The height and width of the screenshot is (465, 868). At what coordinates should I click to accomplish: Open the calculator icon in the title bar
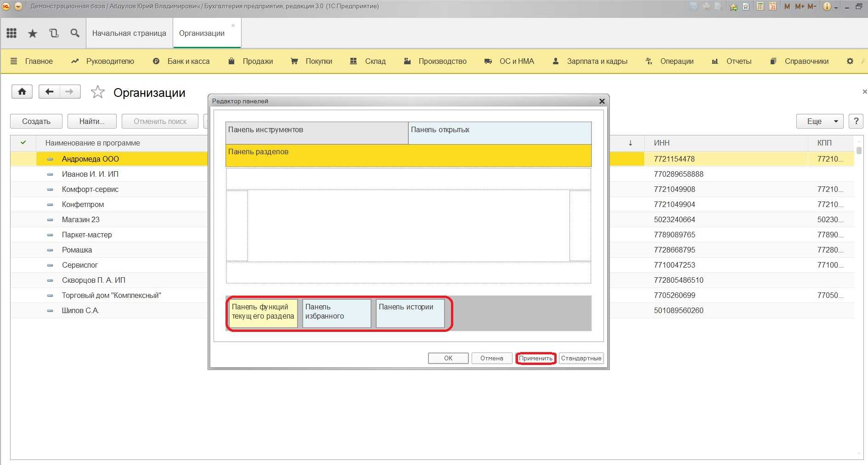click(760, 6)
